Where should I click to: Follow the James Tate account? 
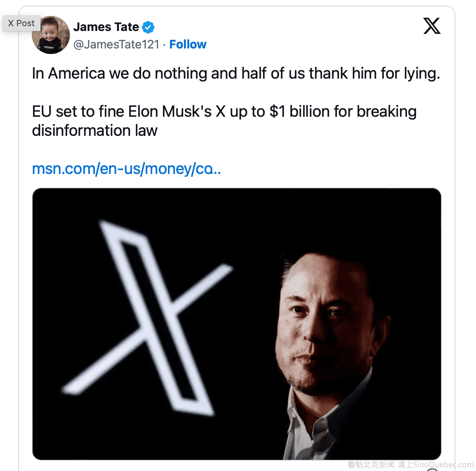click(x=188, y=44)
